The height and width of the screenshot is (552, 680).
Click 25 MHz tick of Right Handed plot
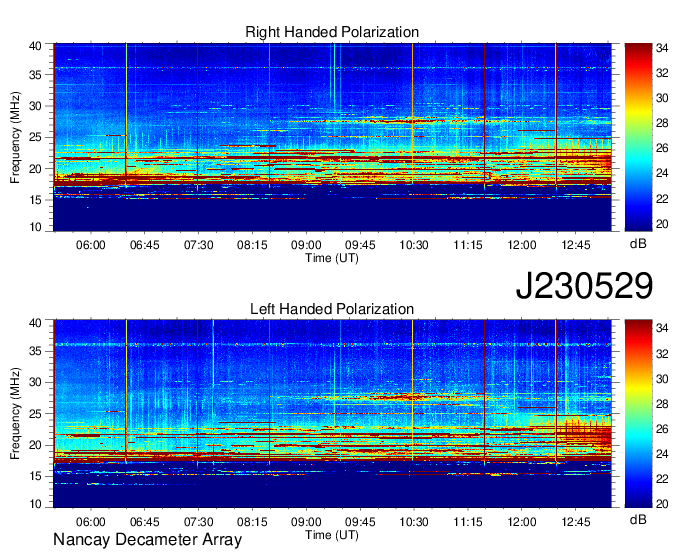point(35,137)
